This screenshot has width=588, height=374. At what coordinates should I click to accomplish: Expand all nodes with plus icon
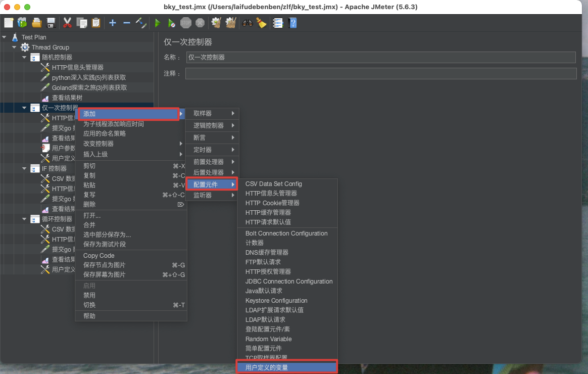pyautogui.click(x=113, y=23)
